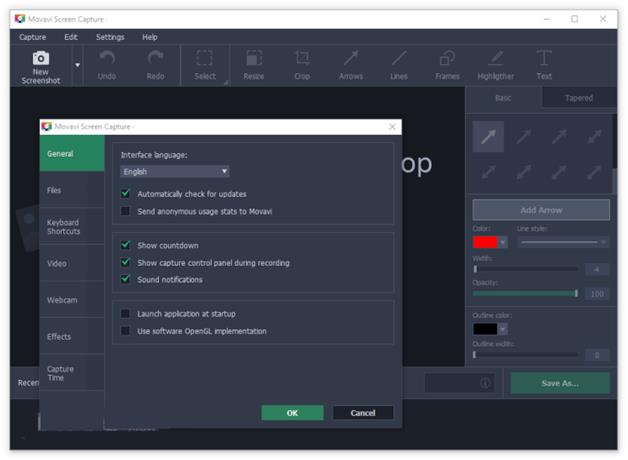Image resolution: width=628 pixels, height=460 pixels.
Task: Click Cancel in the preferences dialog
Action: 363,413
